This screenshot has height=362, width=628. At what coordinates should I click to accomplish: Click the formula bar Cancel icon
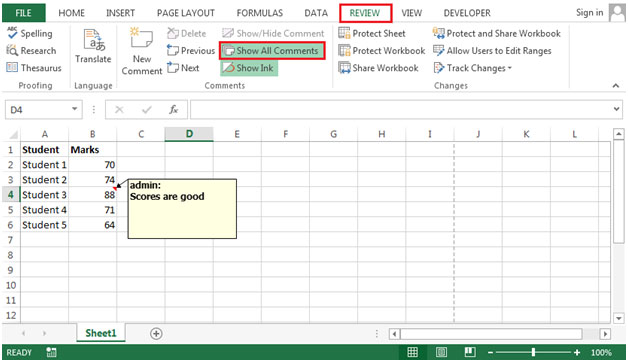pyautogui.click(x=119, y=109)
